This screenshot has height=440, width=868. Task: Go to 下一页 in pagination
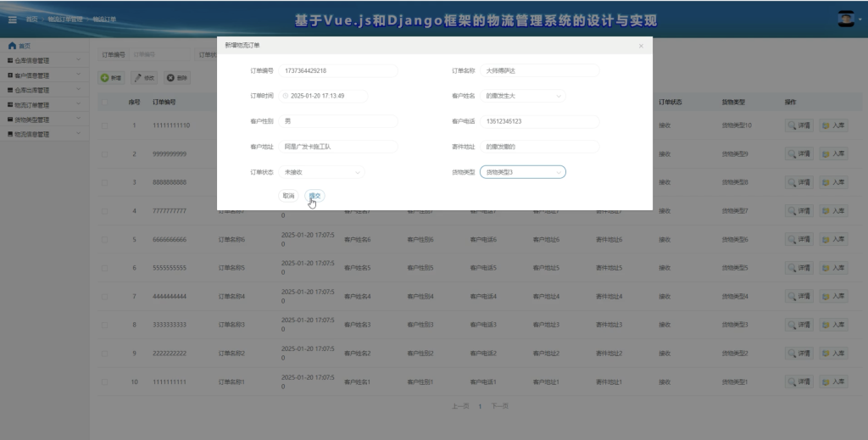[x=499, y=406]
